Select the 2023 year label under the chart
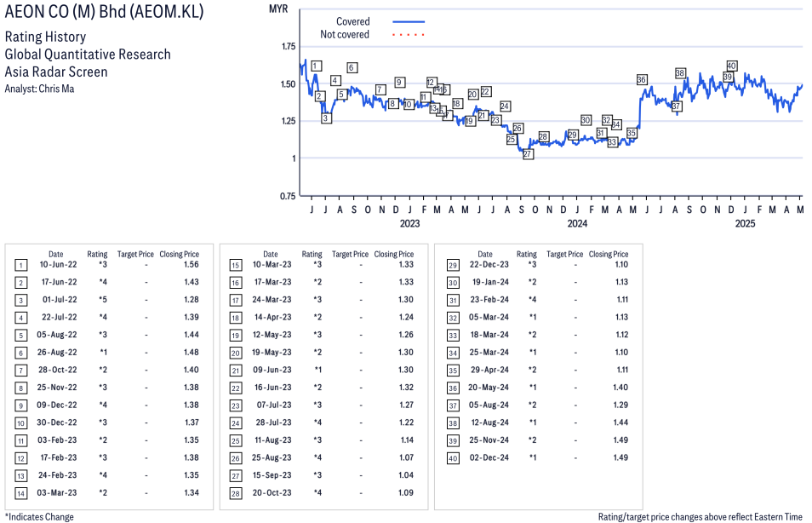812x523 pixels. coord(409,223)
